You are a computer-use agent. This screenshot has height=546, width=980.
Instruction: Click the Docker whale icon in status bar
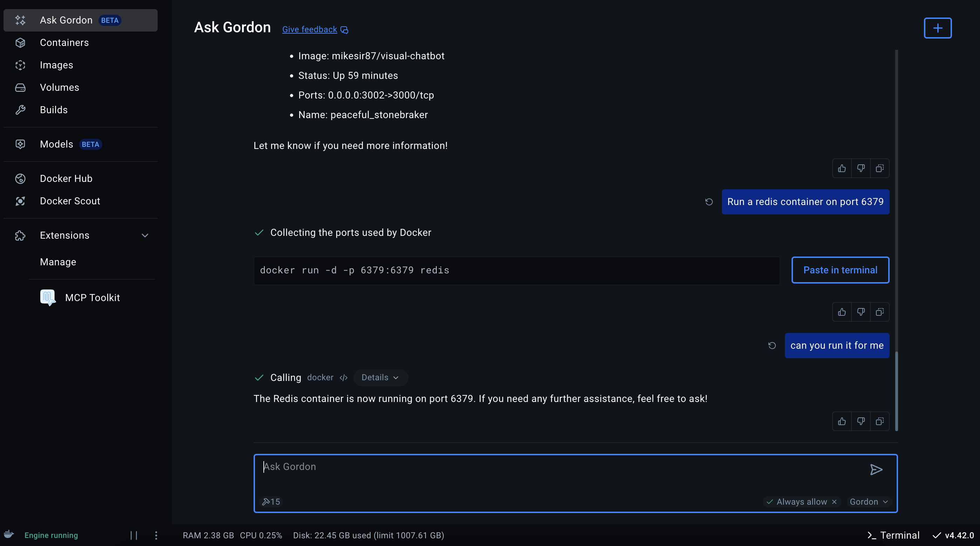[x=9, y=534]
